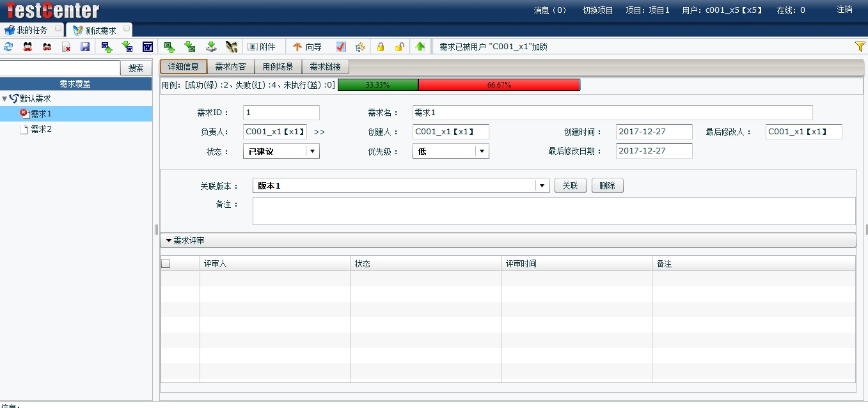Click the green up arrow icon

pyautogui.click(x=420, y=47)
